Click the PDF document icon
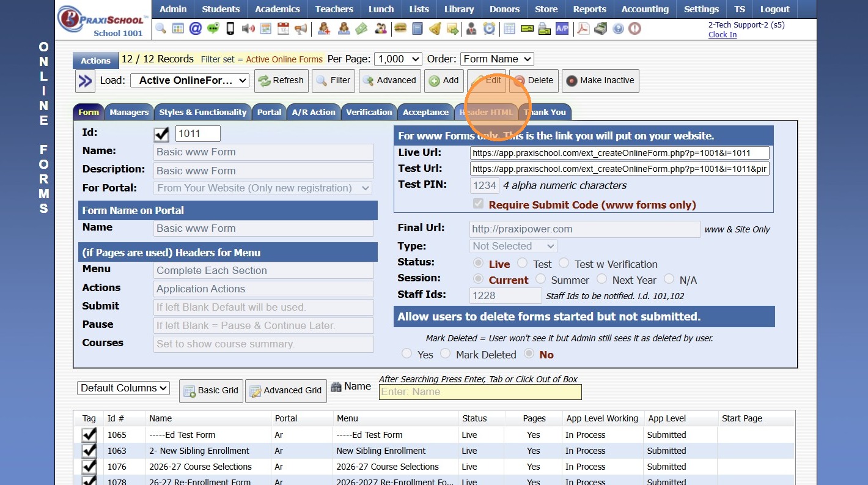The height and width of the screenshot is (485, 868). pos(584,28)
